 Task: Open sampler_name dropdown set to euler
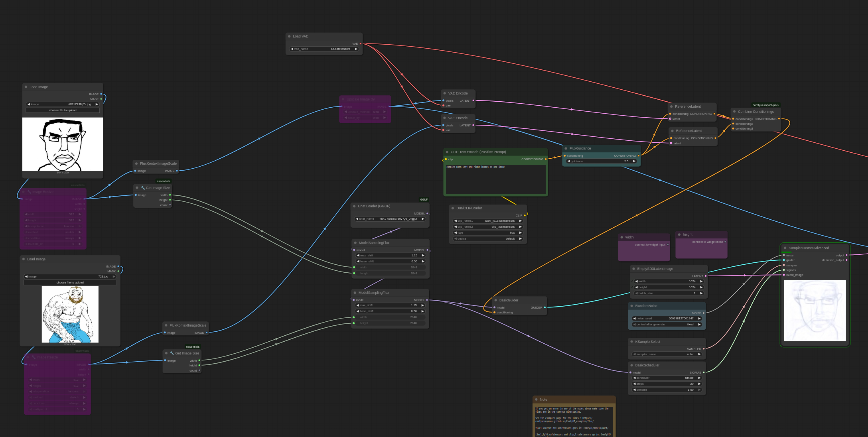(667, 354)
